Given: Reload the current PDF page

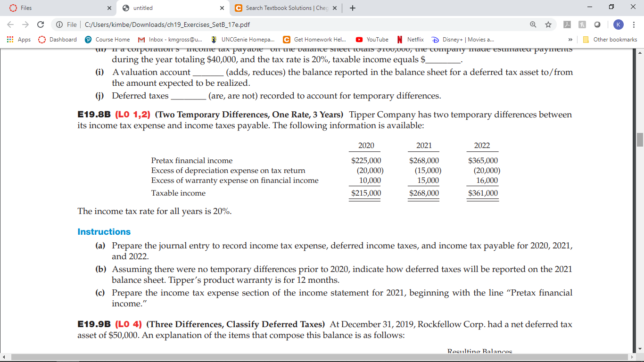Looking at the screenshot, I should (41, 24).
